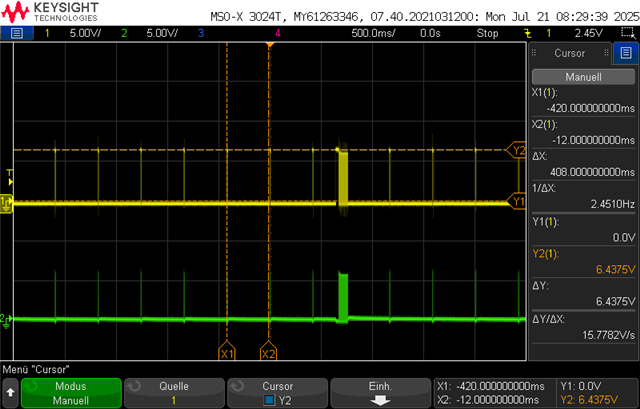The image size is (640, 409).
Task: Click the Y2 cursor flag on right edge
Action: [517, 150]
